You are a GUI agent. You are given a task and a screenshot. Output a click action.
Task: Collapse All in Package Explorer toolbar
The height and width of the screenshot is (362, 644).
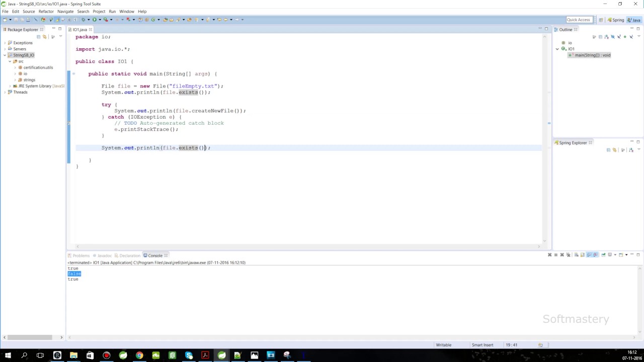[39, 36]
